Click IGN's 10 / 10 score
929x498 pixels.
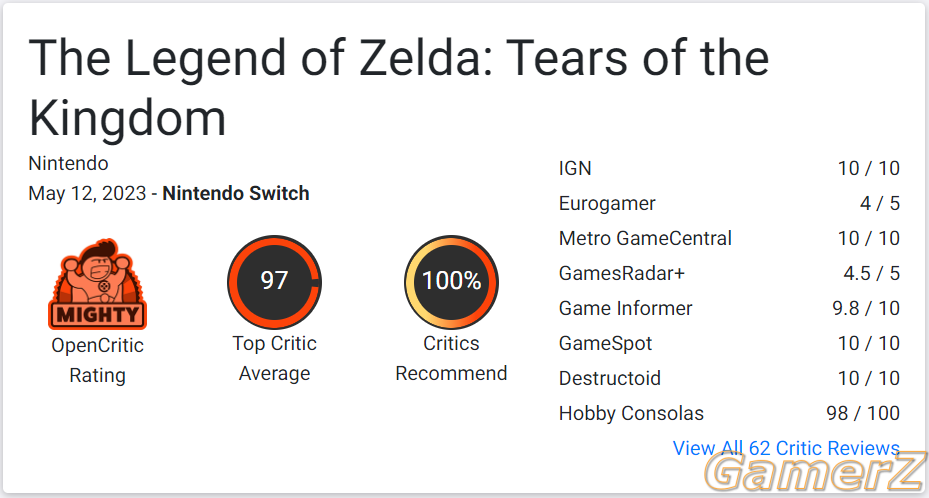[x=869, y=168]
